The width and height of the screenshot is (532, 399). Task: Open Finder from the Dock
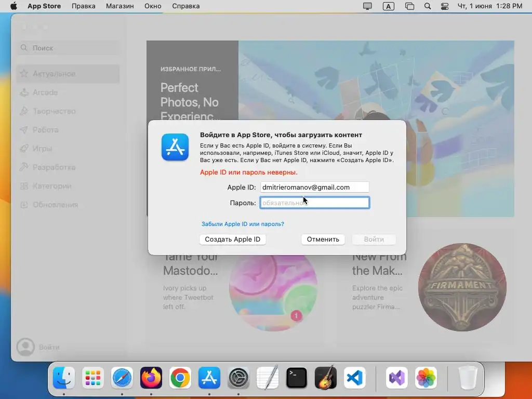64,378
